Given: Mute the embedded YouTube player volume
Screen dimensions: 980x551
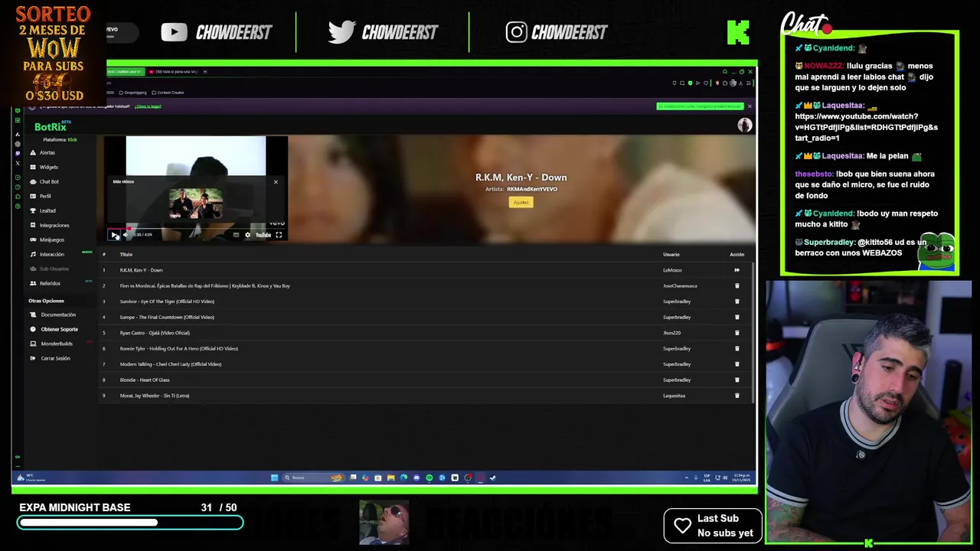Looking at the screenshot, I should click(126, 235).
